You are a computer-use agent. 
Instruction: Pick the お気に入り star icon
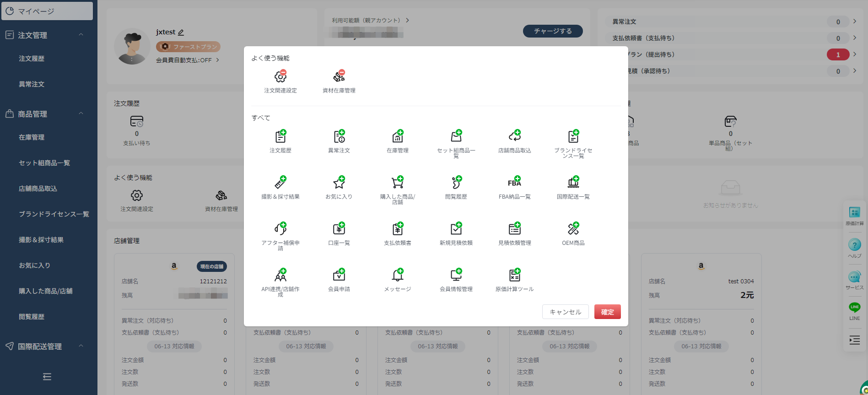[x=339, y=183]
